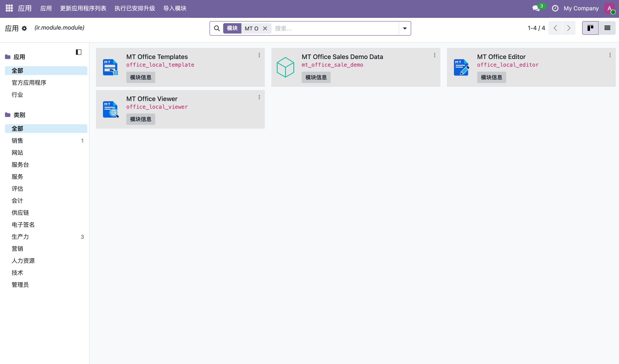Image resolution: width=619 pixels, height=364 pixels.
Task: Select 网站 category in sidebar
Action: [46, 153]
